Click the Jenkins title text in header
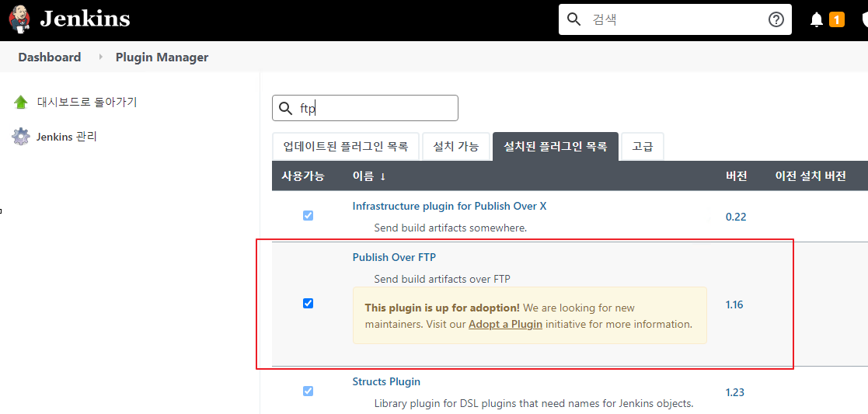This screenshot has height=414, width=868. coord(85,19)
